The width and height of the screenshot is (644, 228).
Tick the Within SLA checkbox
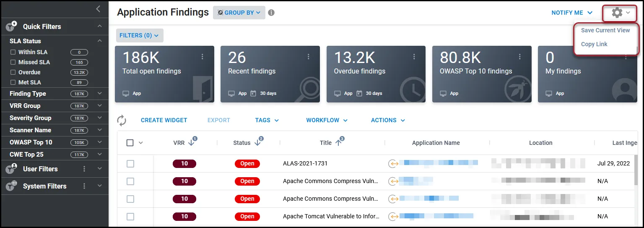coord(13,52)
